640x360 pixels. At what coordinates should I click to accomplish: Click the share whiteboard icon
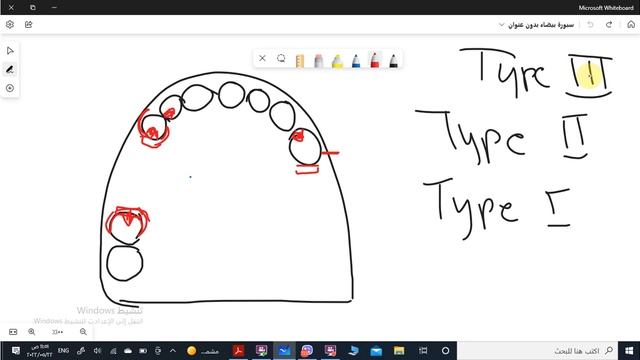29,24
